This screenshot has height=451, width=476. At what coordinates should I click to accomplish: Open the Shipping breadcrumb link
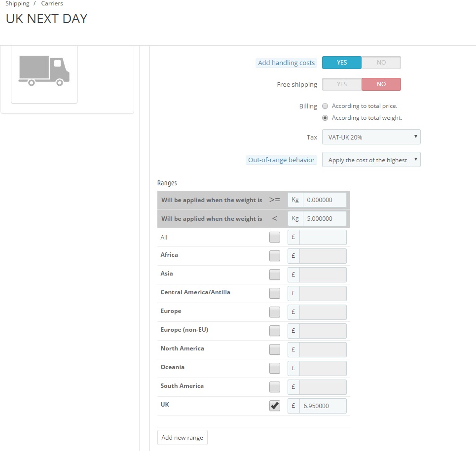17,3
